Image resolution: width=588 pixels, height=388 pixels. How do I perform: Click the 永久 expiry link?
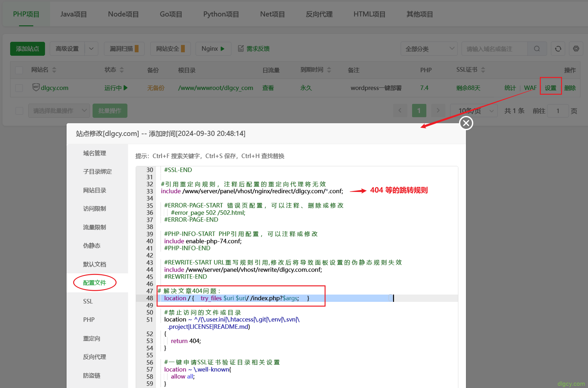[x=306, y=88]
